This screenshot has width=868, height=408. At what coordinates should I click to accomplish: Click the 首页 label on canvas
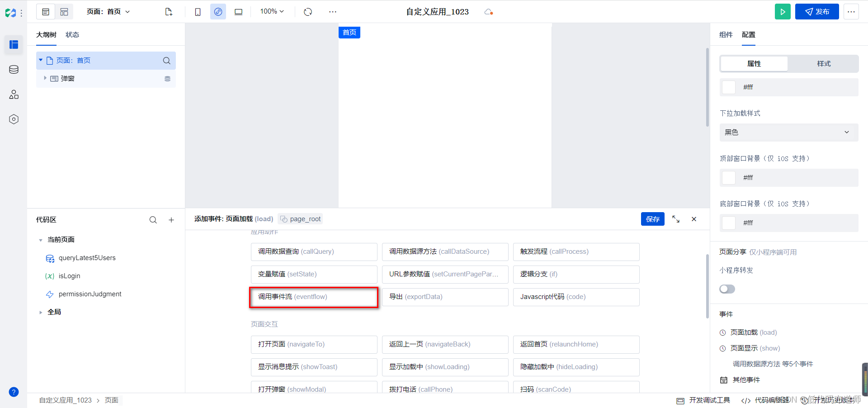[349, 33]
